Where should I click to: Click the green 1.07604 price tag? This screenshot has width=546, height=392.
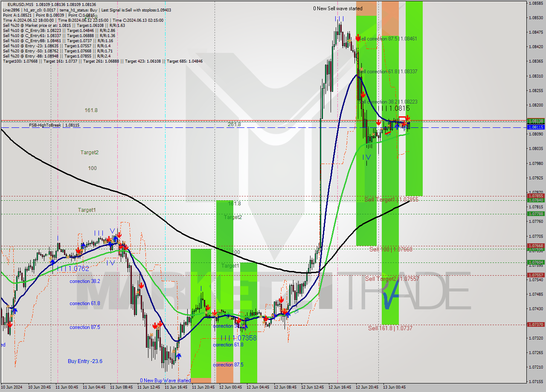(x=536, y=262)
